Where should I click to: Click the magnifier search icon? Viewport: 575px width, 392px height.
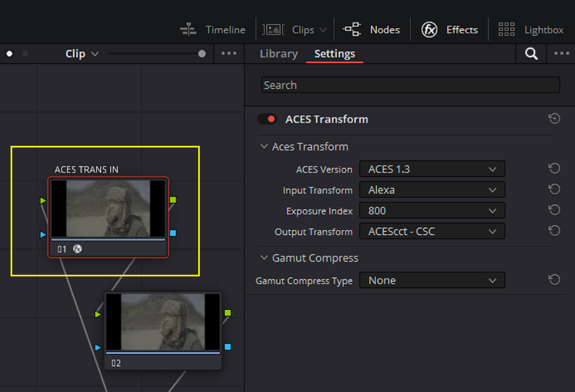[x=531, y=53]
